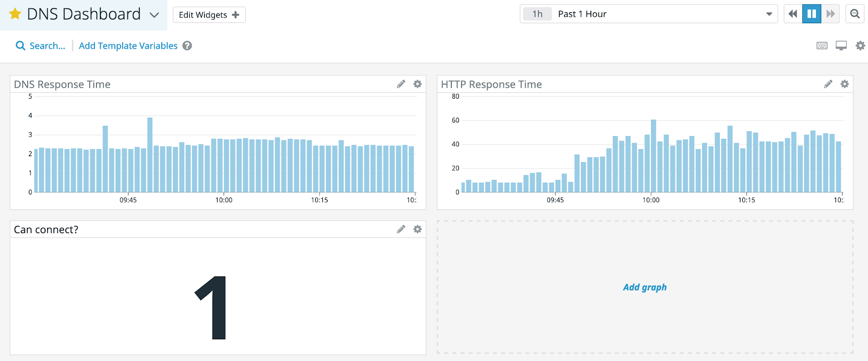Click the favorite star next to DNS Dashboard

tap(15, 14)
